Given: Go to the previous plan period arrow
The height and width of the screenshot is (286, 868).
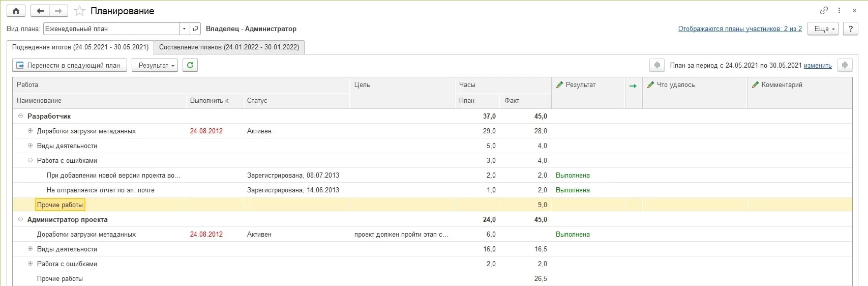Looking at the screenshot, I should click(657, 65).
